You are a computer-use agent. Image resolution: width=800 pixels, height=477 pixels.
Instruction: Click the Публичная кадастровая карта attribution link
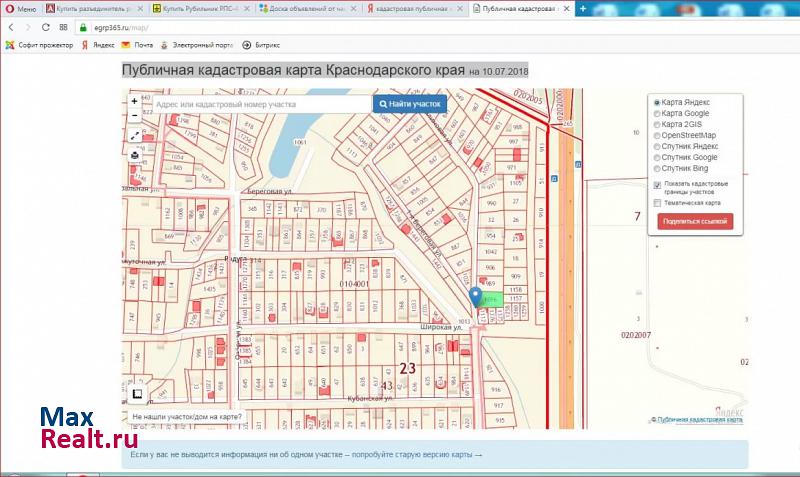click(699, 420)
